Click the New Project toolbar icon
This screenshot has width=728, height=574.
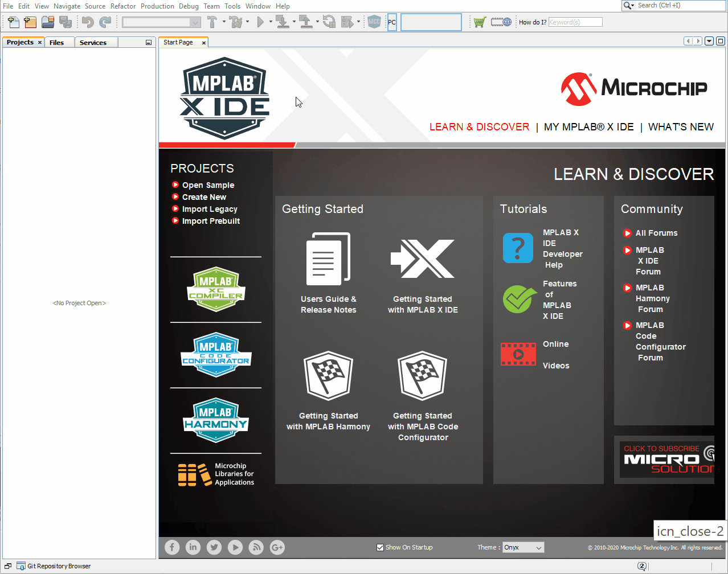click(30, 22)
